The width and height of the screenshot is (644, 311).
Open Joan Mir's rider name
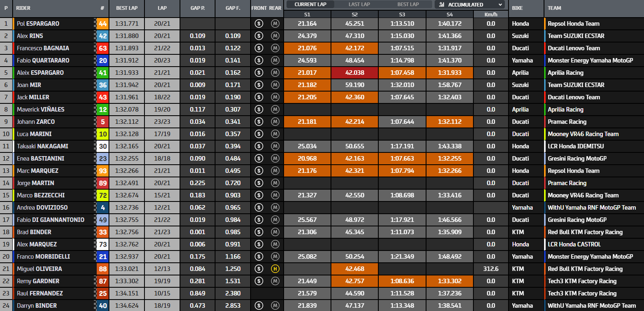point(29,85)
